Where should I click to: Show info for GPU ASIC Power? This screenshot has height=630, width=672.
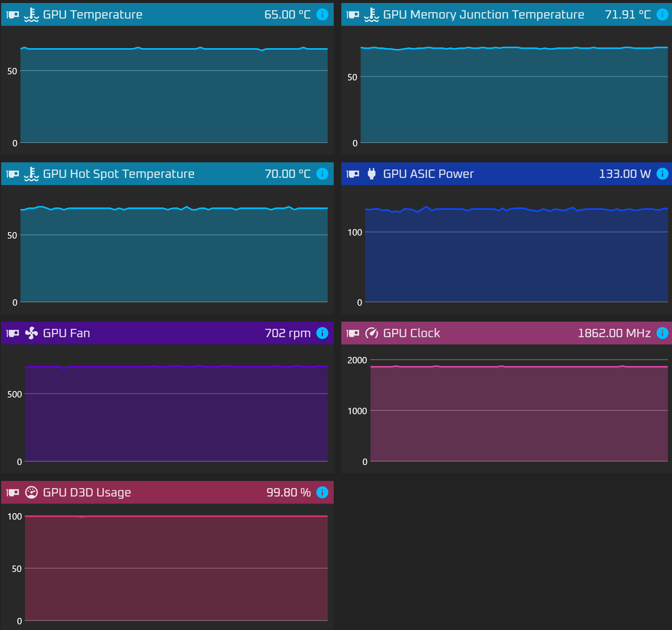(x=662, y=174)
